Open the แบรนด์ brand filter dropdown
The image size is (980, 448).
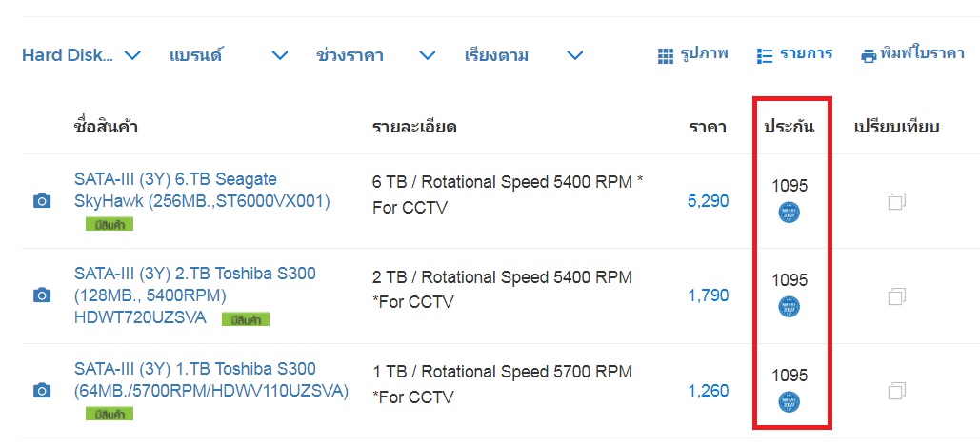[x=229, y=55]
